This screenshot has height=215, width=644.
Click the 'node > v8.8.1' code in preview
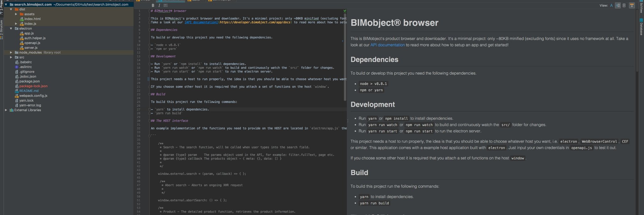tap(374, 84)
